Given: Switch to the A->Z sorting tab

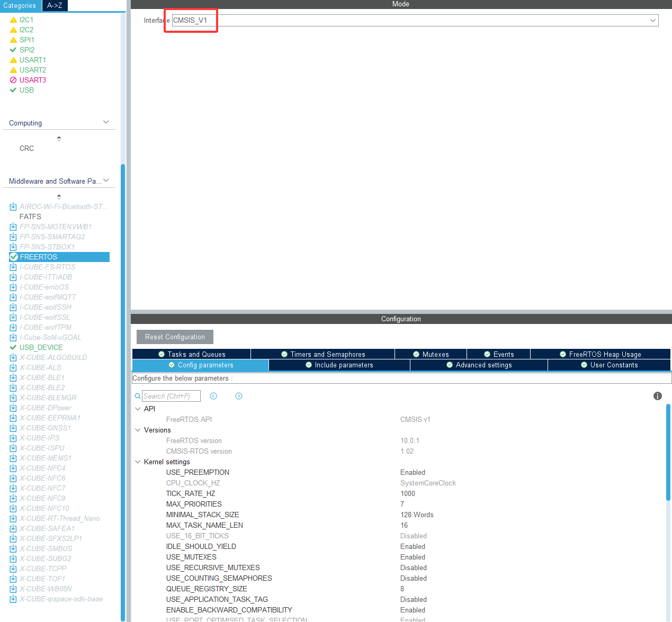Looking at the screenshot, I should coord(55,5).
